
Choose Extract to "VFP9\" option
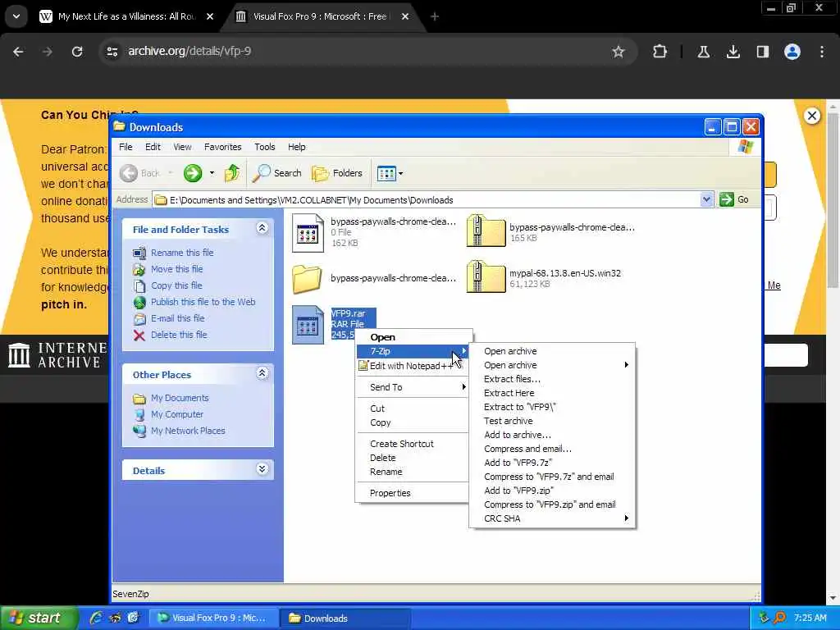pyautogui.click(x=552, y=407)
